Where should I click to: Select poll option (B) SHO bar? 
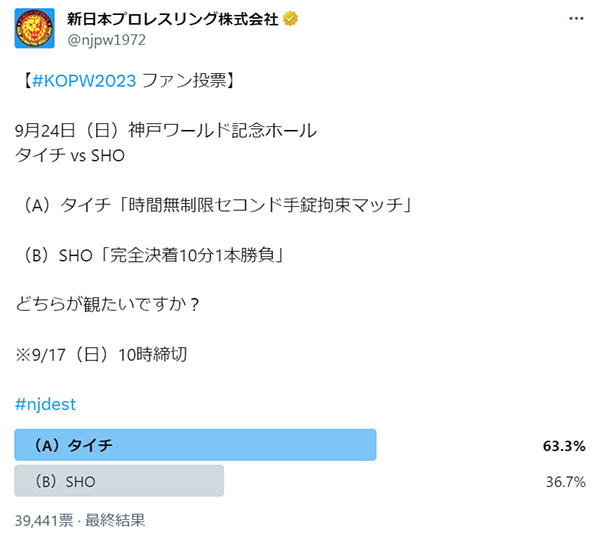[119, 481]
